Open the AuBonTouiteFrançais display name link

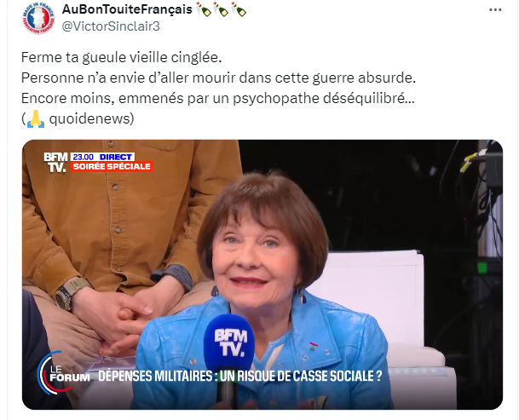[x=127, y=9]
